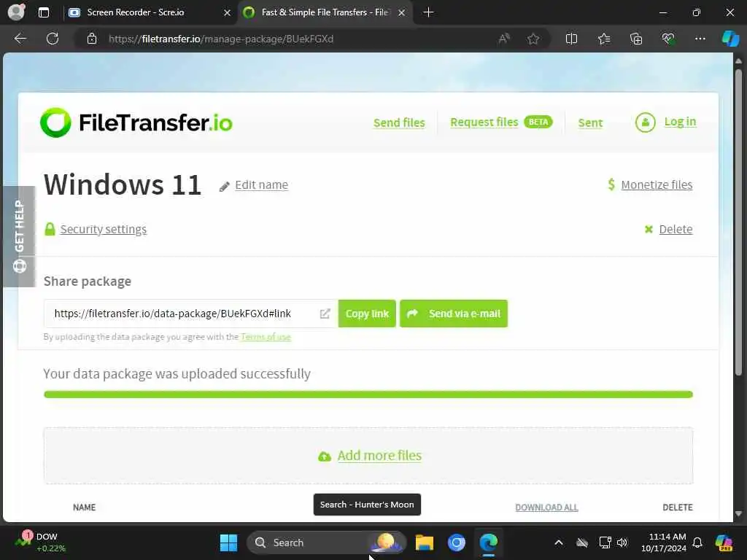Click Send via e-mail button
The height and width of the screenshot is (560, 747).
point(454,314)
